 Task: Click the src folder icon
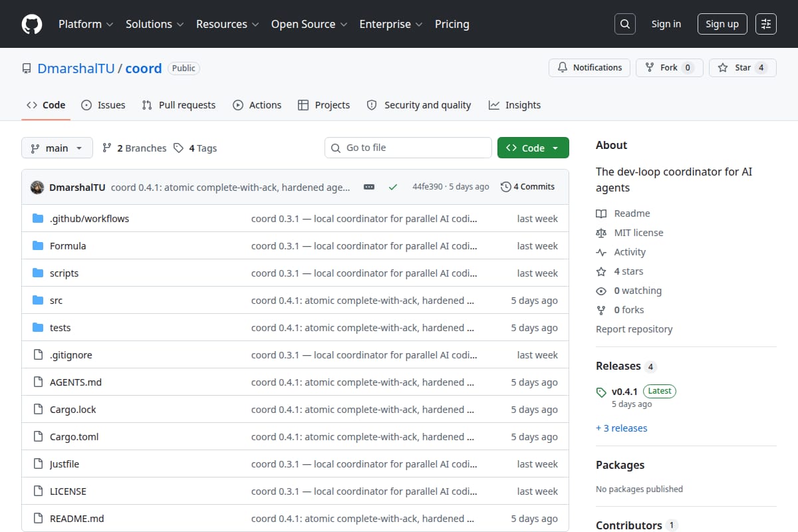(38, 301)
